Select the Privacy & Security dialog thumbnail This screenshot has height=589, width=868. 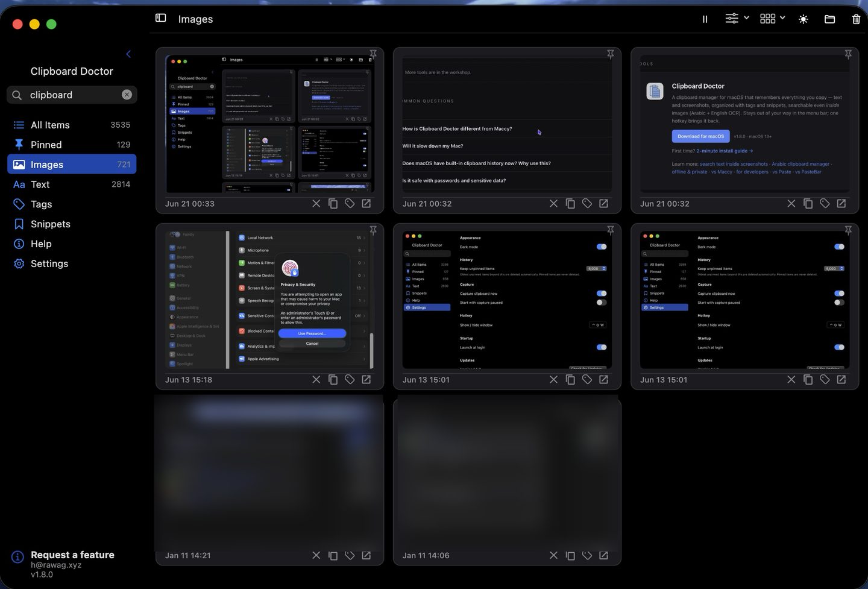coord(269,300)
